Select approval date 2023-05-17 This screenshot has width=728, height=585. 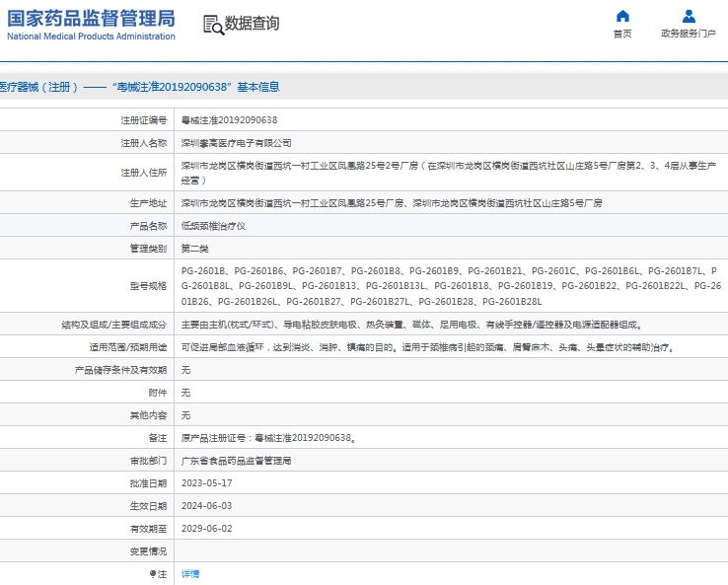[206, 483]
